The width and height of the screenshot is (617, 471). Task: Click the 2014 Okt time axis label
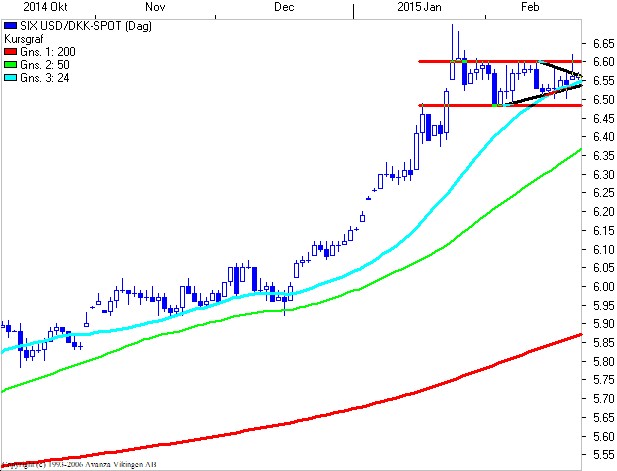(45, 7)
